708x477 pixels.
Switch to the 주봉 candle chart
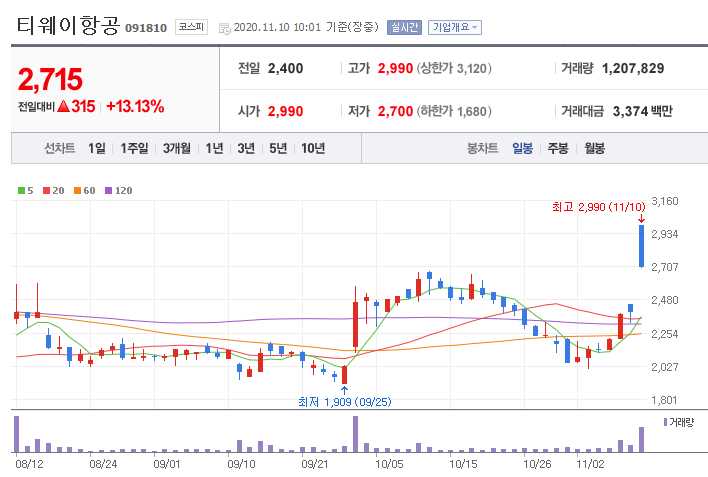pos(558,148)
